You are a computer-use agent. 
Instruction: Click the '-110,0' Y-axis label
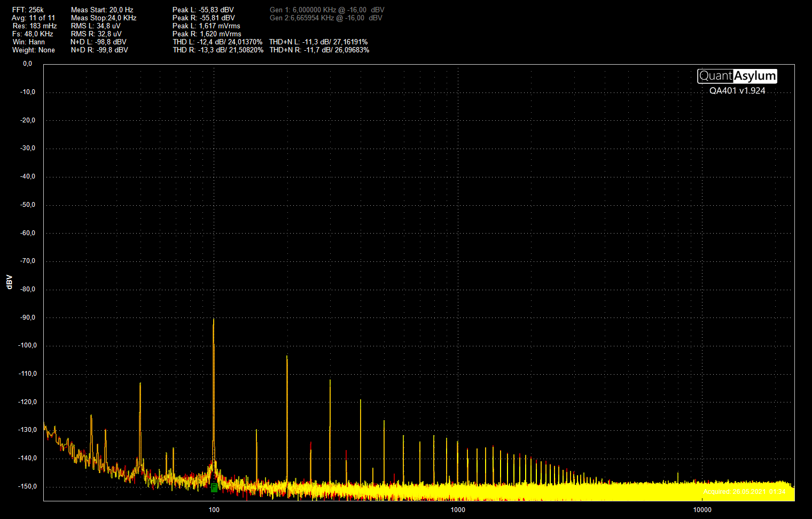[28, 374]
